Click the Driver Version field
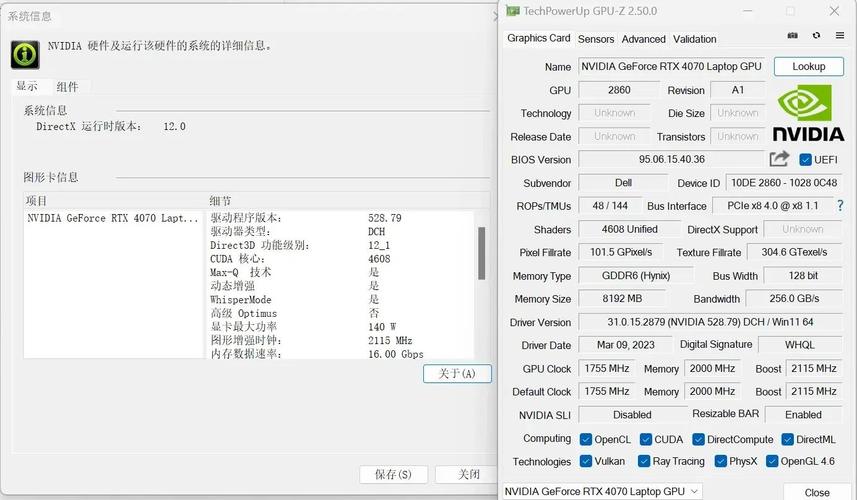The width and height of the screenshot is (857, 500). [x=710, y=322]
